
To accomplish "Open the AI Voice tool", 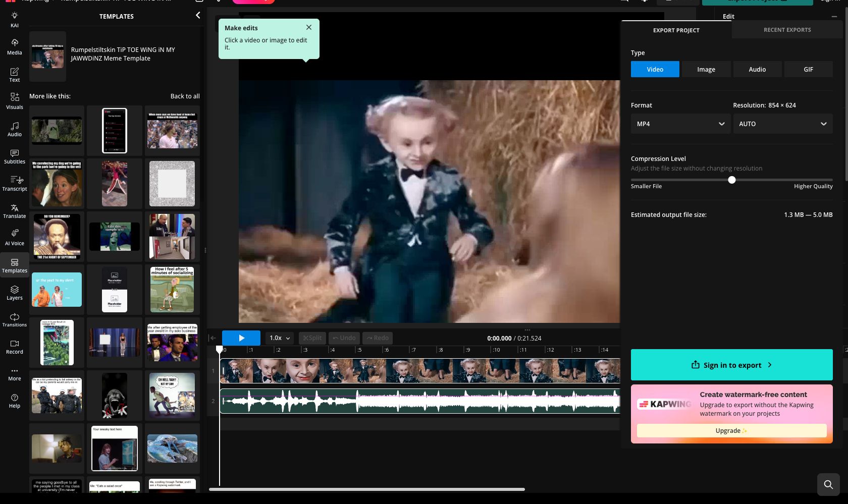I will click(14, 238).
